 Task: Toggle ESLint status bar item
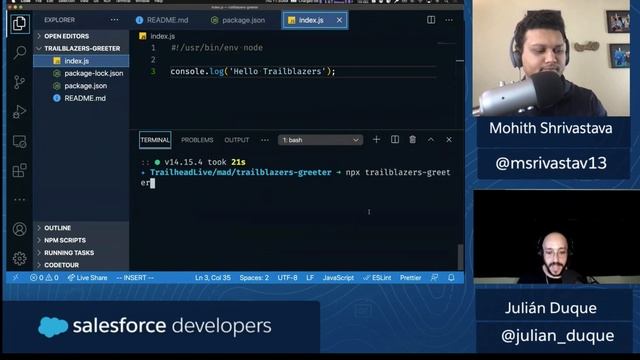point(377,278)
